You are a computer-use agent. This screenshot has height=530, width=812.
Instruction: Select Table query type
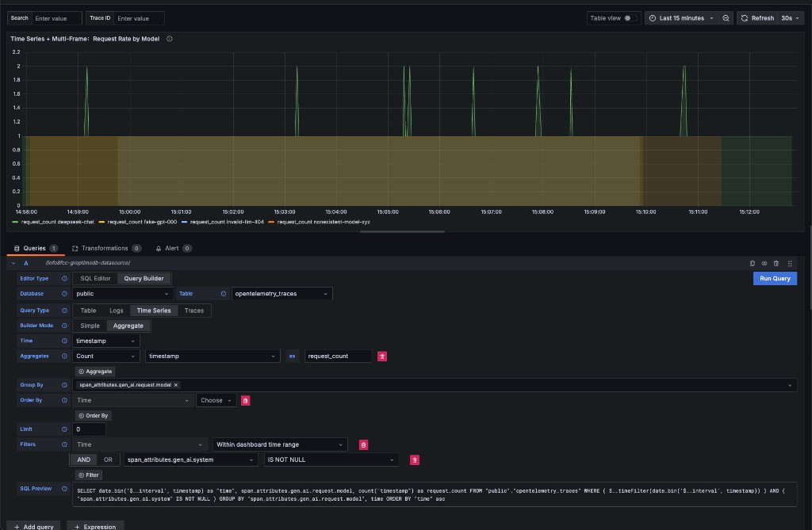click(88, 311)
